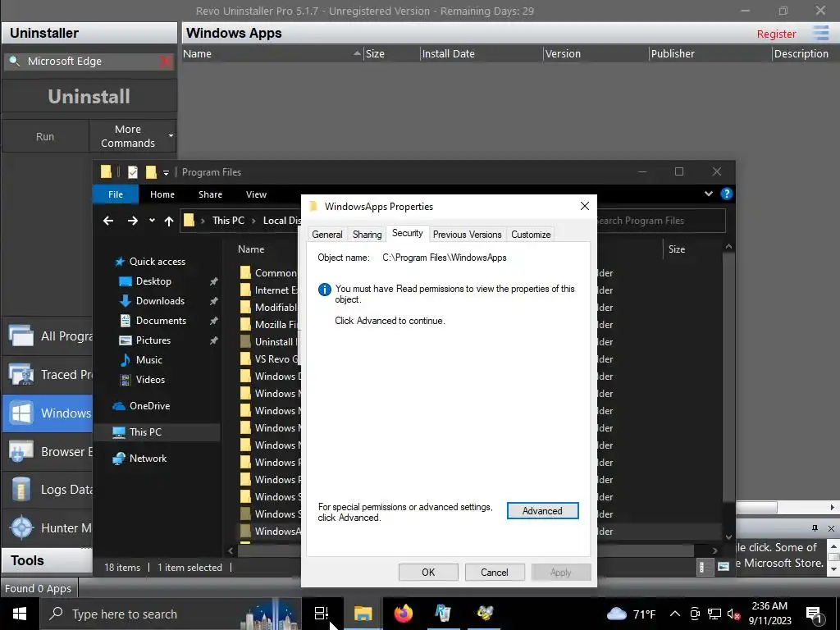
Task: Go forward in Program Files explorer
Action: pyautogui.click(x=132, y=221)
